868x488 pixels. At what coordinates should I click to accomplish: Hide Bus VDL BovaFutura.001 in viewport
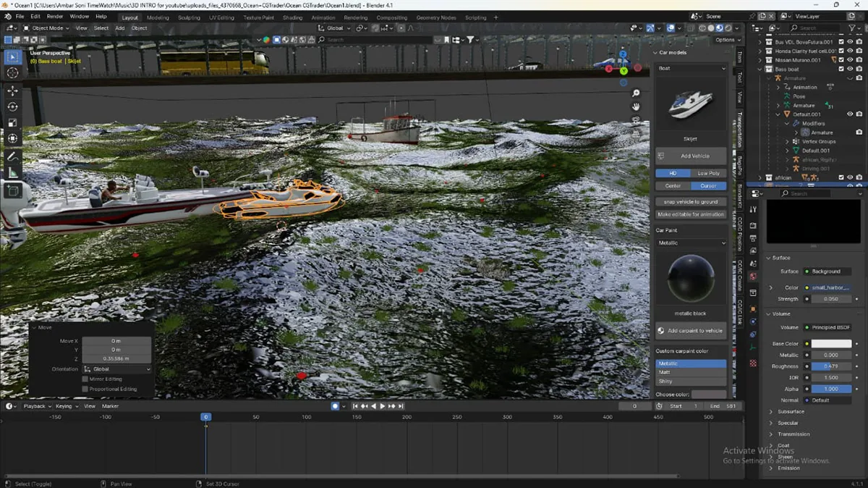850,42
